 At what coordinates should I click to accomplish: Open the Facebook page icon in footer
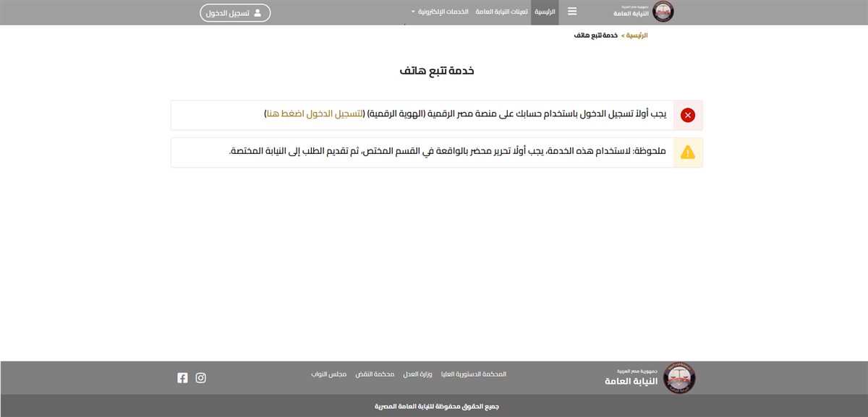pyautogui.click(x=182, y=377)
